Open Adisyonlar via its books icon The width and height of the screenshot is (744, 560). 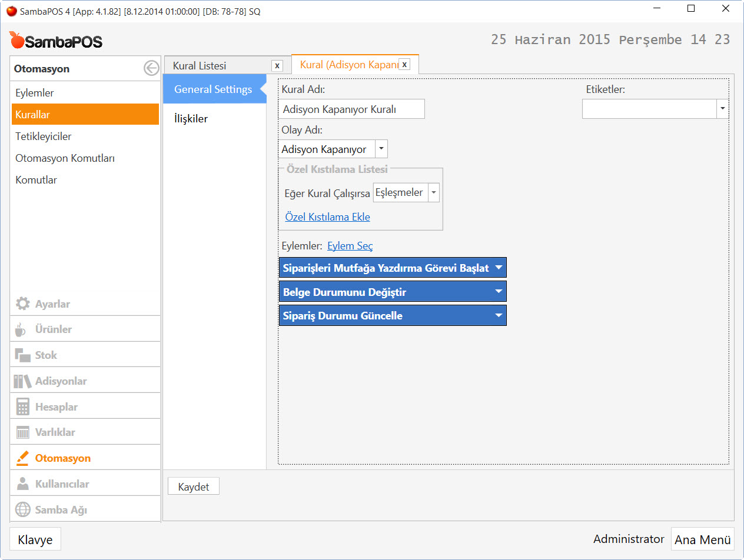[22, 381]
